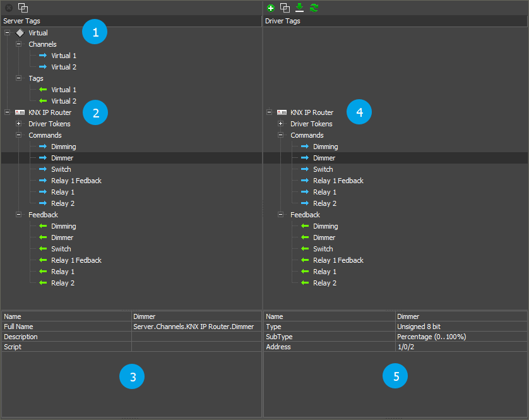Click the green download import icon

300,8
